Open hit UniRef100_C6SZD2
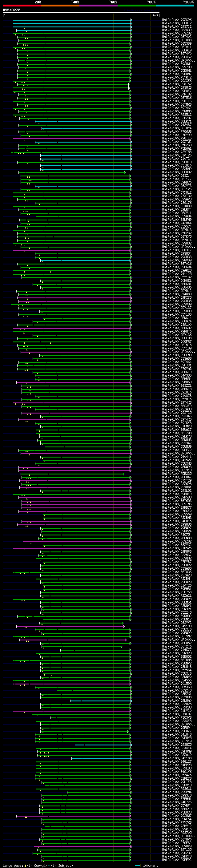 (177, 33)
